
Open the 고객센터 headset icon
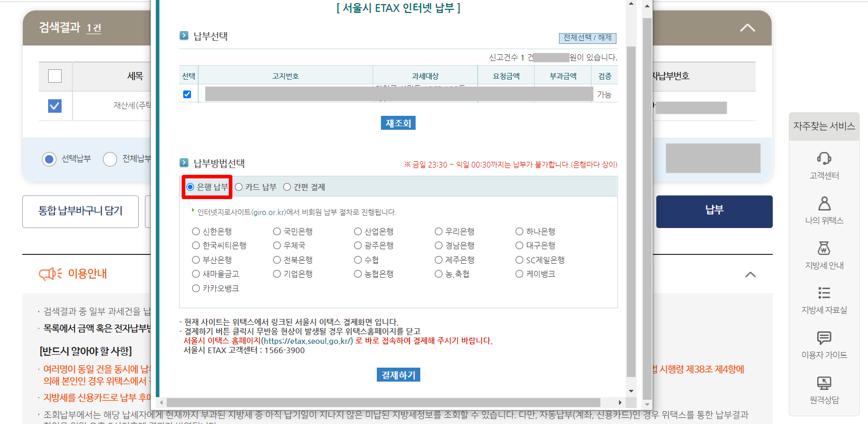(x=824, y=158)
